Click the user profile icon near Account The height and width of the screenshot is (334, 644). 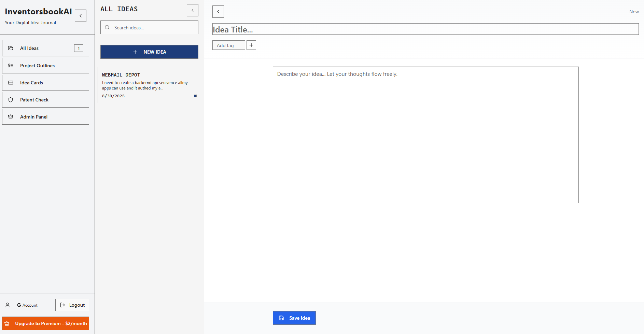pyautogui.click(x=8, y=305)
